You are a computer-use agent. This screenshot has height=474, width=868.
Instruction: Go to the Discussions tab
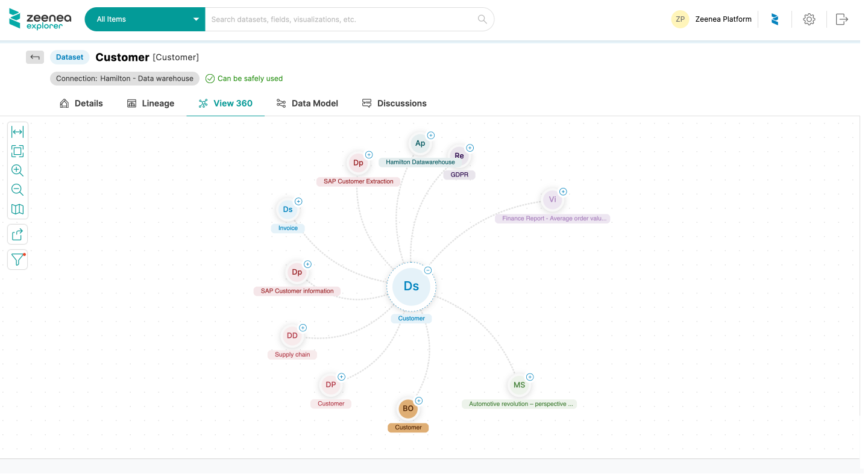(x=394, y=103)
